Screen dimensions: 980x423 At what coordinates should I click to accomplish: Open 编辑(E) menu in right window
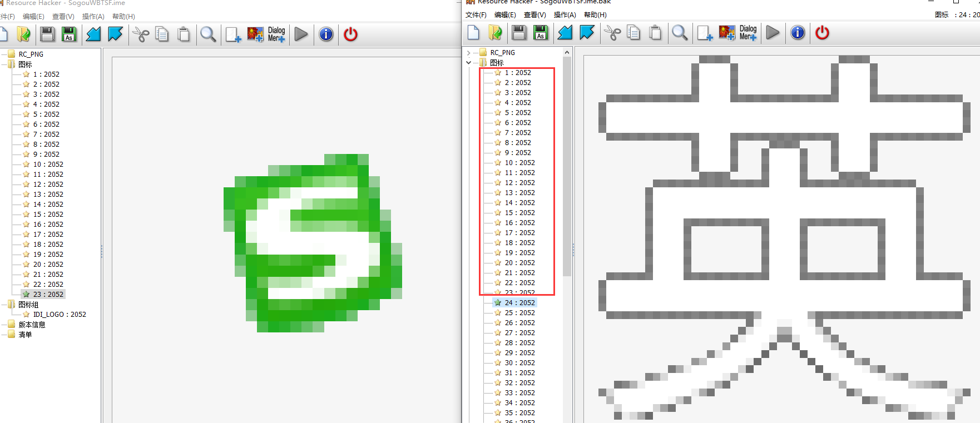505,15
